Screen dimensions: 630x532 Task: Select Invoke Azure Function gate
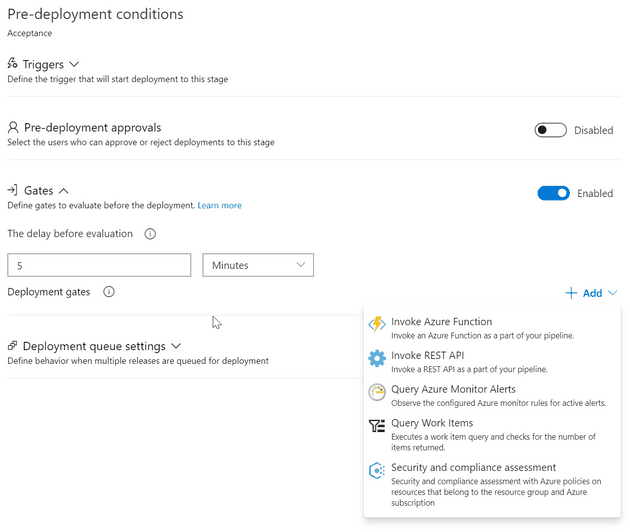point(492,328)
